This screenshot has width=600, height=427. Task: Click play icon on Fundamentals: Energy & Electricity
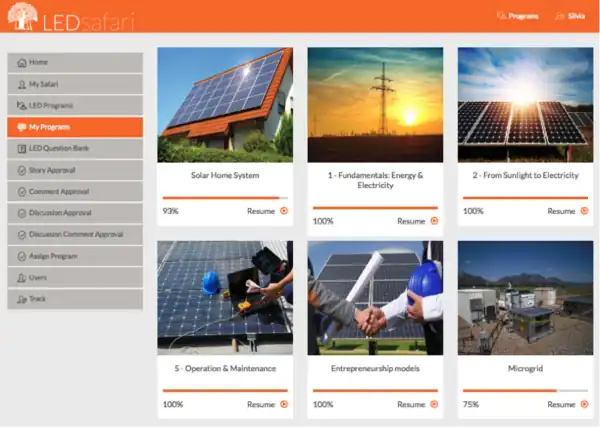point(434,221)
